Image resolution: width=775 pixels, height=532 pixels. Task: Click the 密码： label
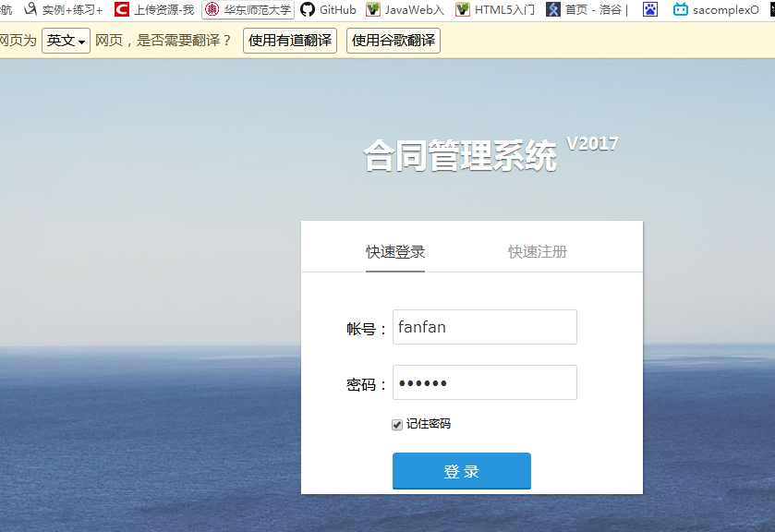(366, 384)
